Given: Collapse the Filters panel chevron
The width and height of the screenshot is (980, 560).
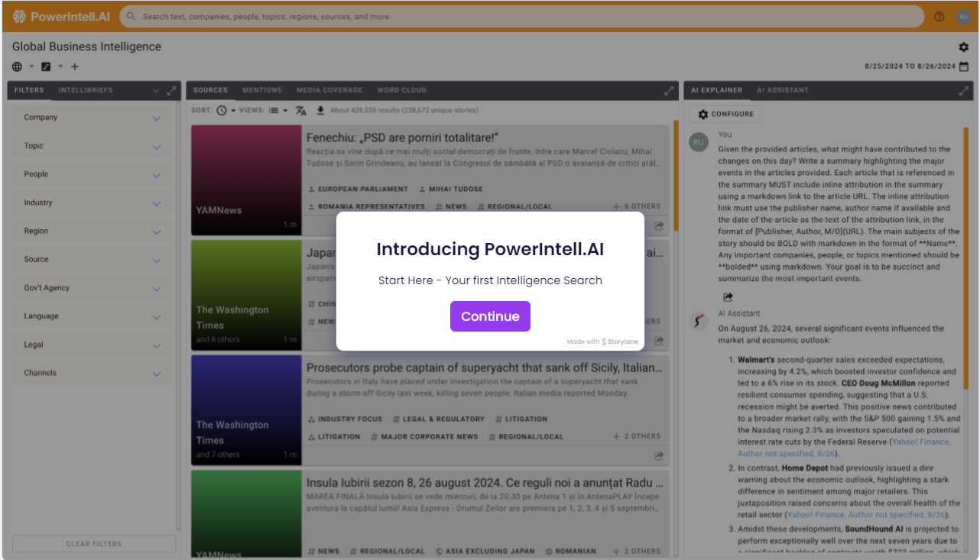Looking at the screenshot, I should click(156, 91).
